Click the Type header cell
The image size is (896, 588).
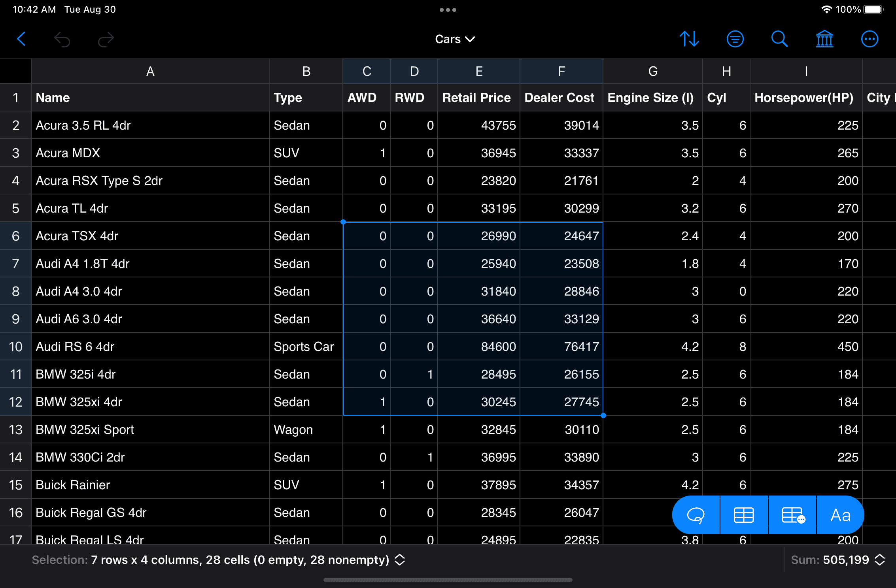pos(306,98)
